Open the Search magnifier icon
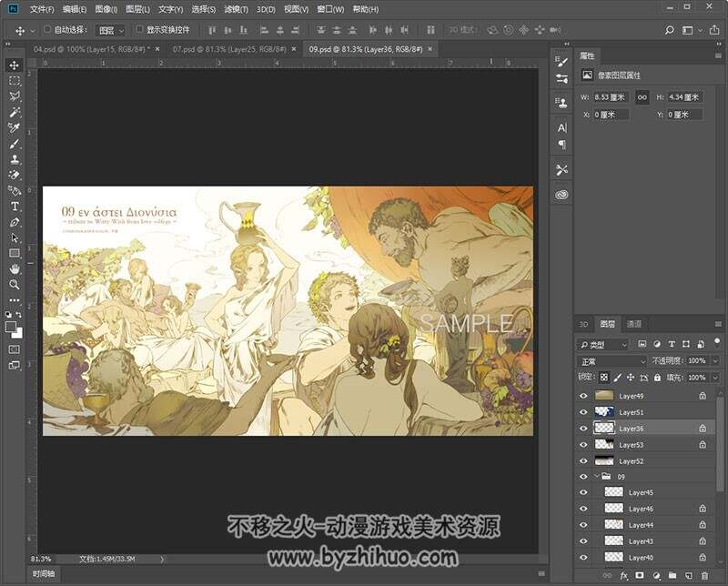 pos(669,30)
